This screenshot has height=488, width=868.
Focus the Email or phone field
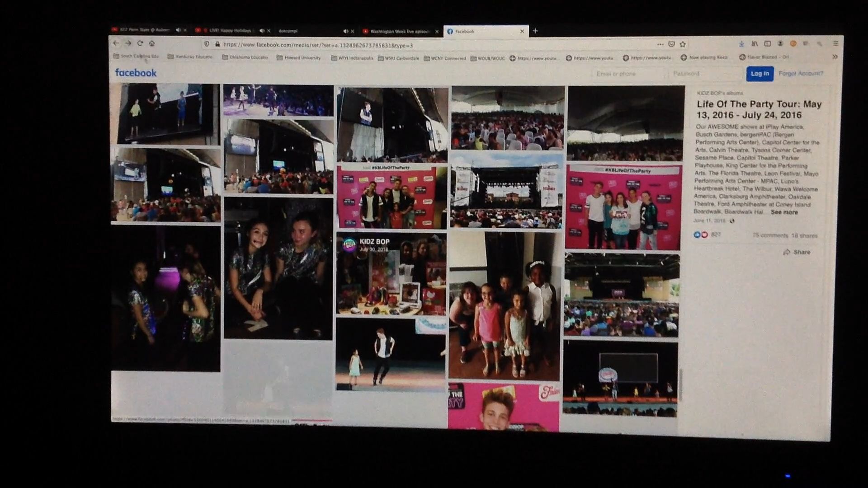[x=628, y=74]
